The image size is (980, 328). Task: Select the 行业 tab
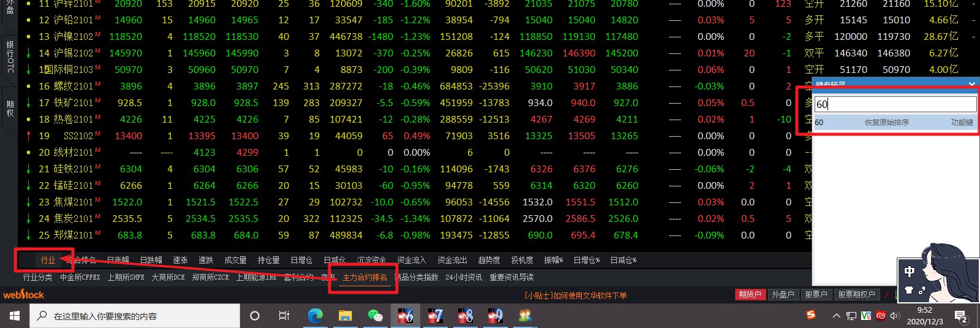pyautogui.click(x=48, y=261)
